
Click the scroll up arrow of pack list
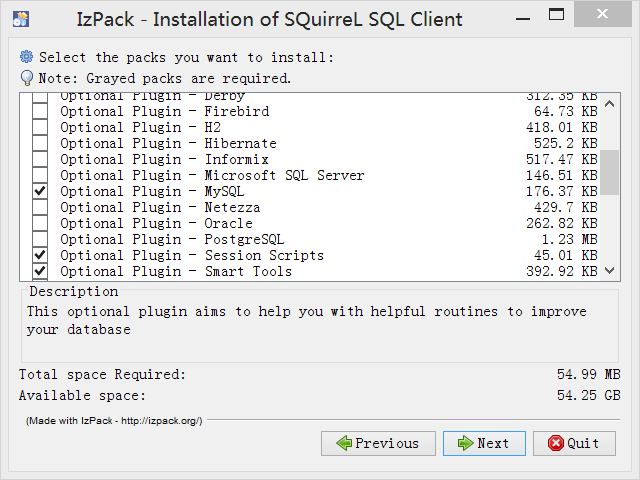610,104
